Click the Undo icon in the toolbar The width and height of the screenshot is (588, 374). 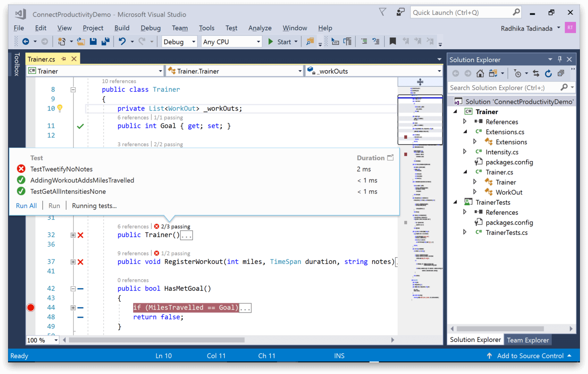pos(121,41)
